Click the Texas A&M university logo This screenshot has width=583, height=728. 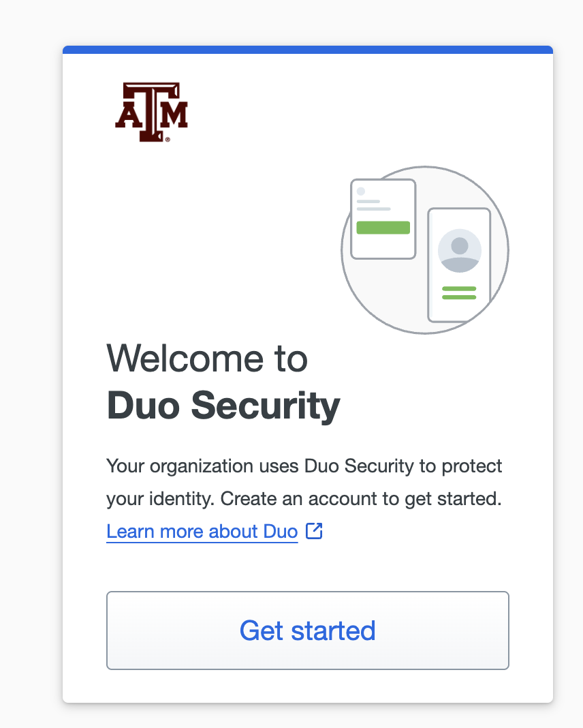coord(153,111)
